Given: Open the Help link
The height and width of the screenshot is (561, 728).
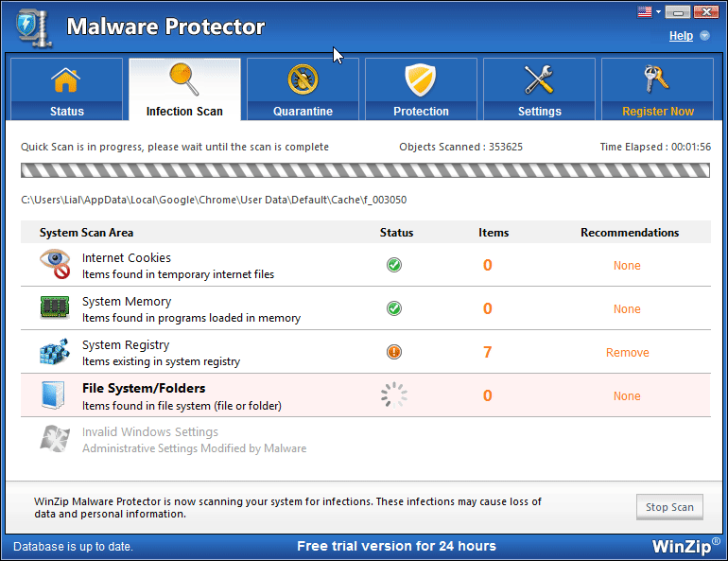Looking at the screenshot, I should click(681, 36).
